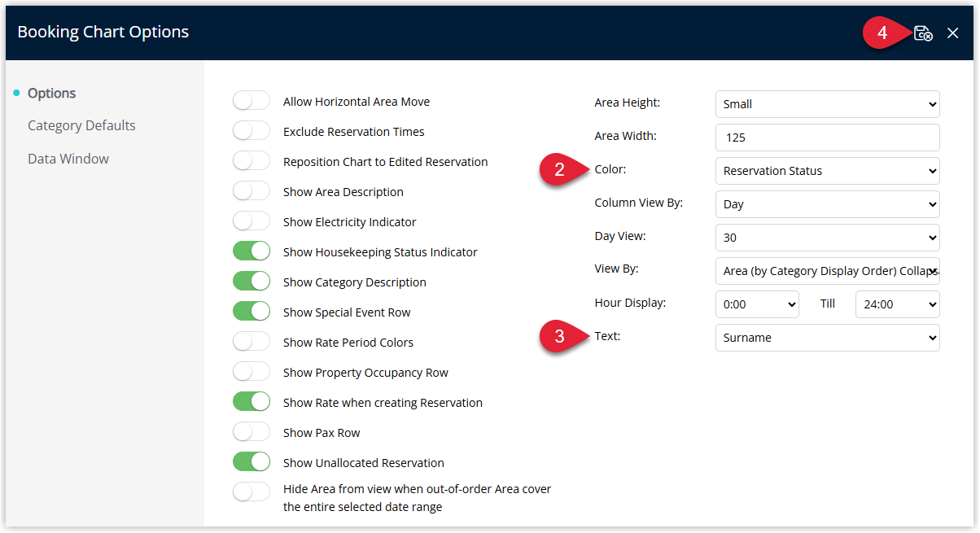980x533 pixels.
Task: Toggle Hide Area from view when out-of-order switch
Action: pos(251,492)
